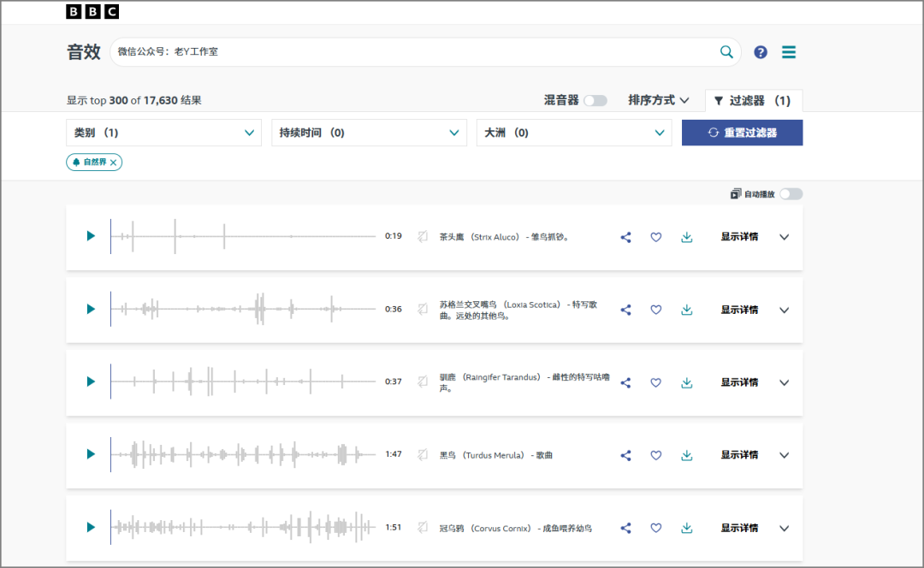924x568 pixels.
Task: Click the 重置过滤器 reset filters button
Action: pos(742,133)
